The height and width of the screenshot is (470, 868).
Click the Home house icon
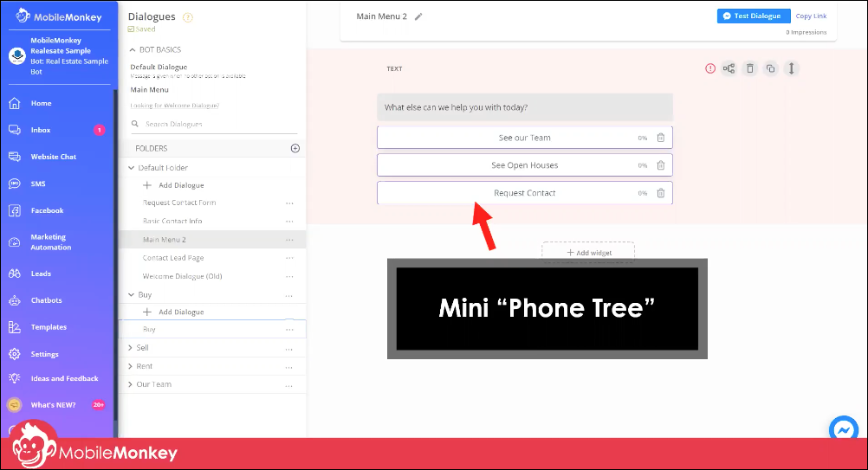coord(15,103)
